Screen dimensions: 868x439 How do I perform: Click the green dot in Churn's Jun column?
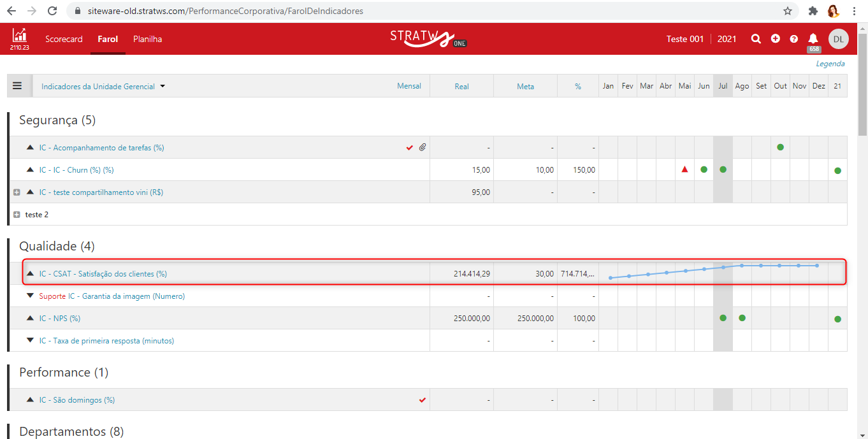click(704, 169)
